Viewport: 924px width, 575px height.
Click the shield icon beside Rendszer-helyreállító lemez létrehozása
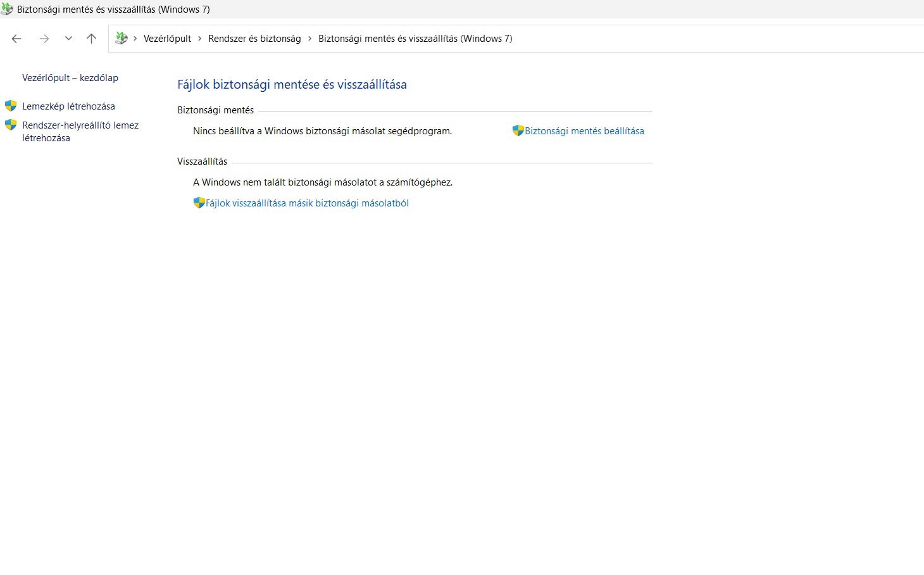(11, 125)
